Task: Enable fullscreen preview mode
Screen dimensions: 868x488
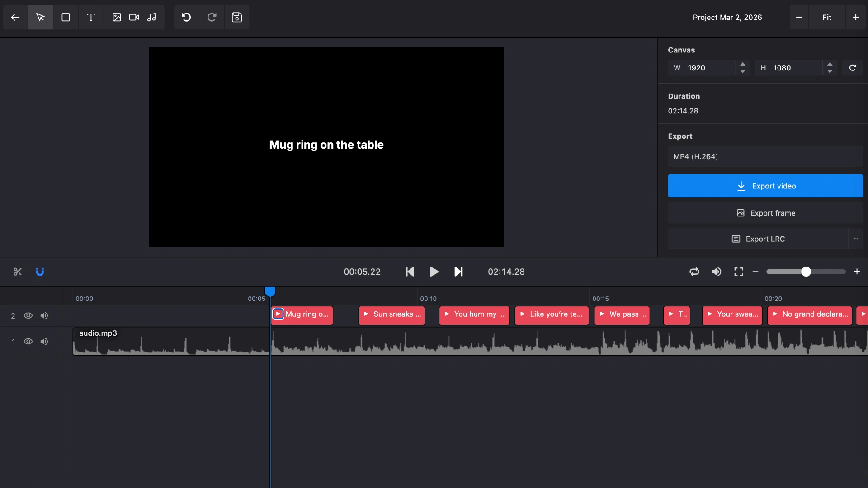Action: (x=739, y=272)
